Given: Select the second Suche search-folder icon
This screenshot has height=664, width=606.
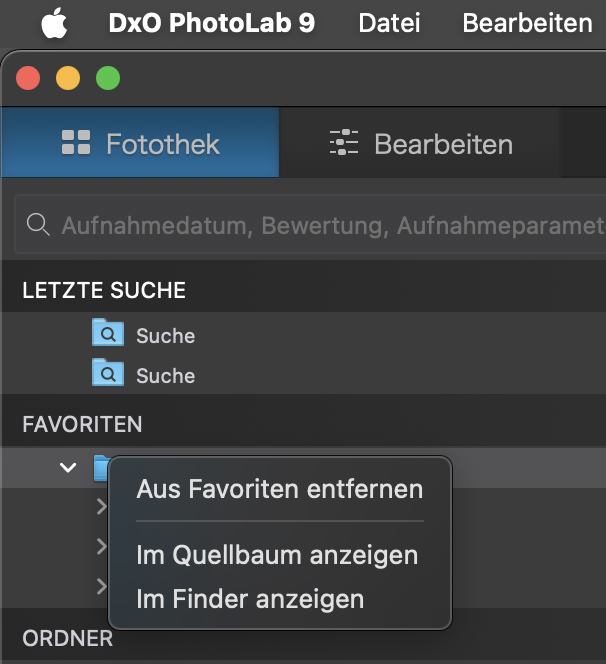Looking at the screenshot, I should [107, 374].
